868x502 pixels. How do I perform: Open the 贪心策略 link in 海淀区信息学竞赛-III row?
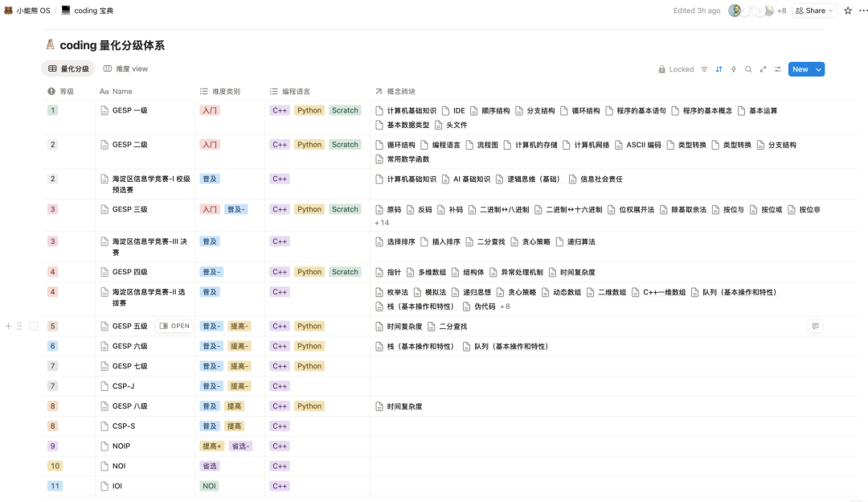530,241
